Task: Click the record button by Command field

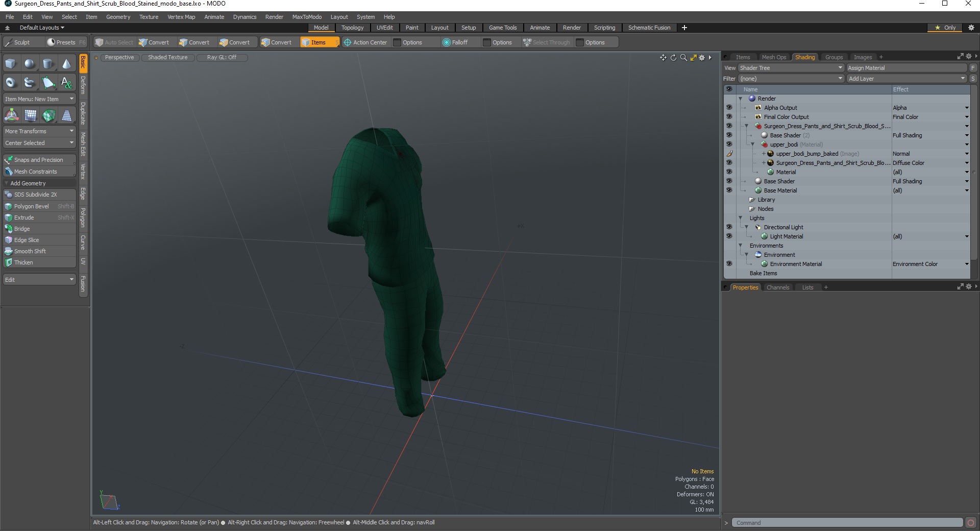Action: [971, 523]
